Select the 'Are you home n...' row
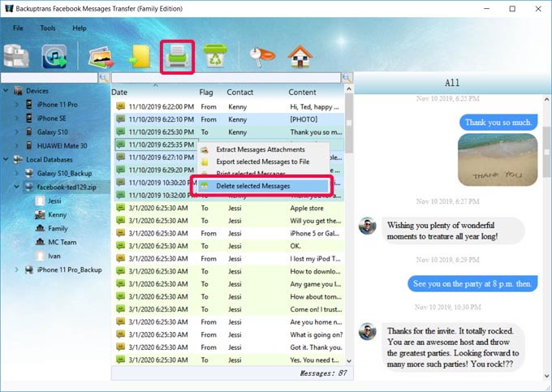The height and width of the screenshot is (392, 552). (228, 322)
